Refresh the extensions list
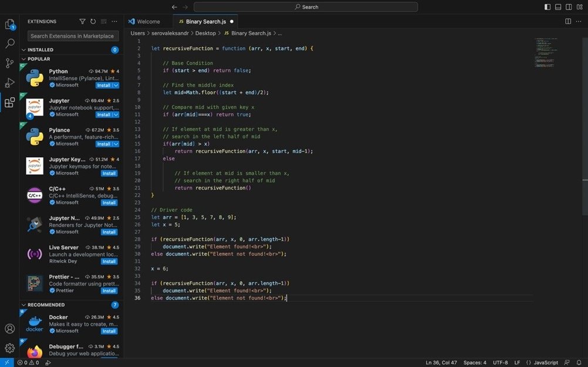The image size is (588, 367). tap(93, 21)
